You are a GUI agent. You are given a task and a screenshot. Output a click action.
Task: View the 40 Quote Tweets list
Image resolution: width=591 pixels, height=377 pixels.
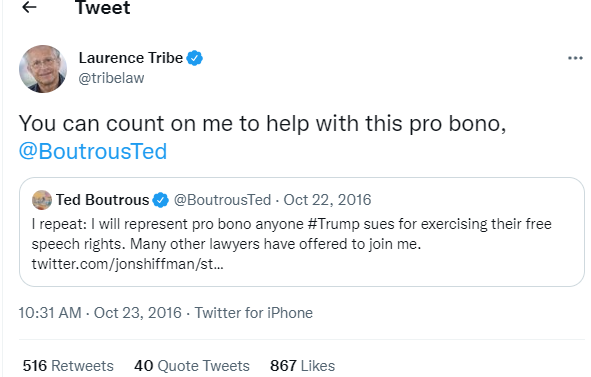(192, 366)
